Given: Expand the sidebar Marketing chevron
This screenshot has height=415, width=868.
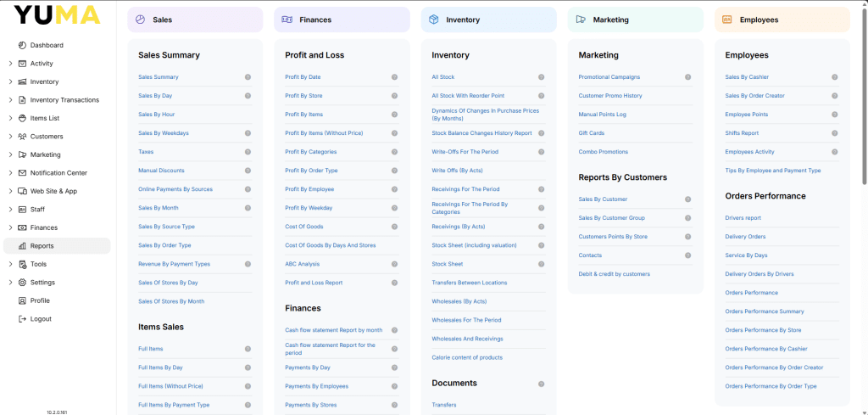Looking at the screenshot, I should (10, 154).
